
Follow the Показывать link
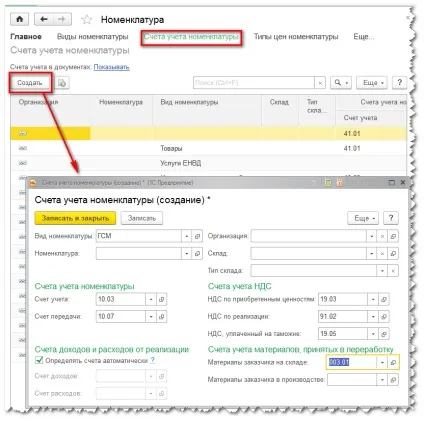111,67
